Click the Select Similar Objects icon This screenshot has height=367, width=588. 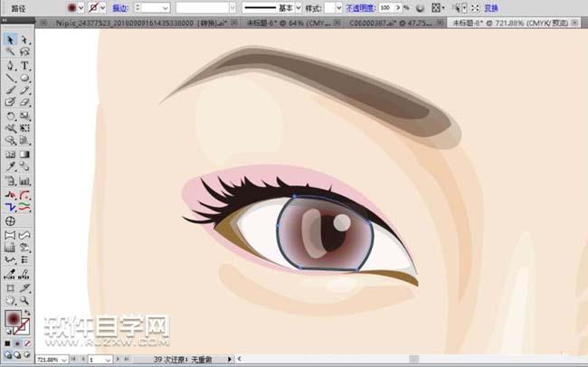click(457, 8)
